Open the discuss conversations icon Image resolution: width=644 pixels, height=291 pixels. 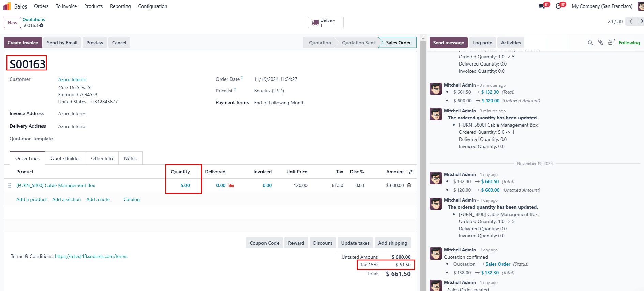pyautogui.click(x=542, y=6)
